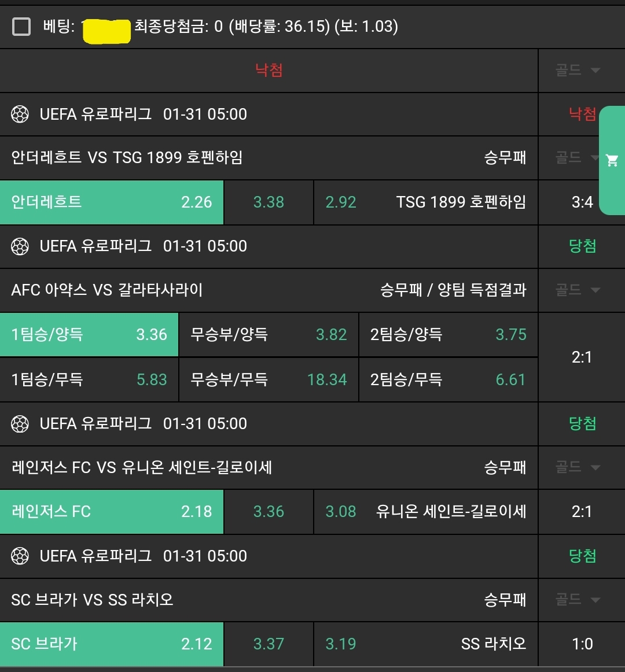The width and height of the screenshot is (625, 672).
Task: Select the 2팀승/양득 3.75 option
Action: pyautogui.click(x=448, y=335)
